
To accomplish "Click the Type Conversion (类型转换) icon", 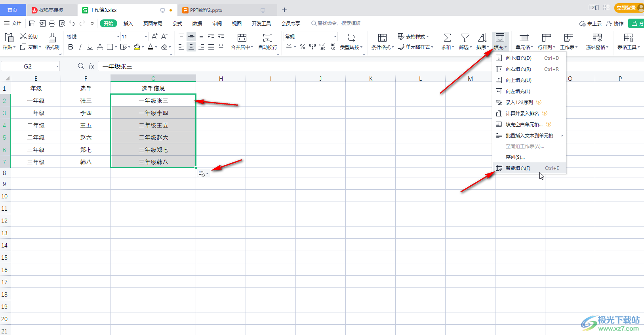I will pos(351,38).
